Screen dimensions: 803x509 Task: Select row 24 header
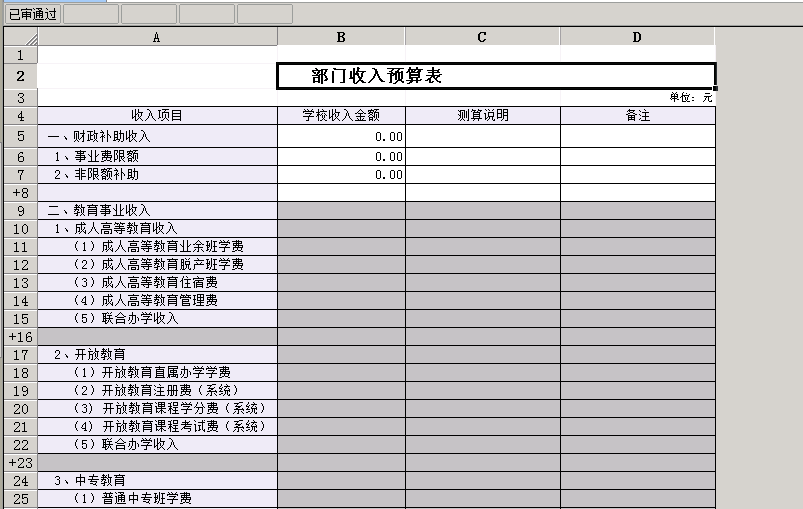pos(20,480)
